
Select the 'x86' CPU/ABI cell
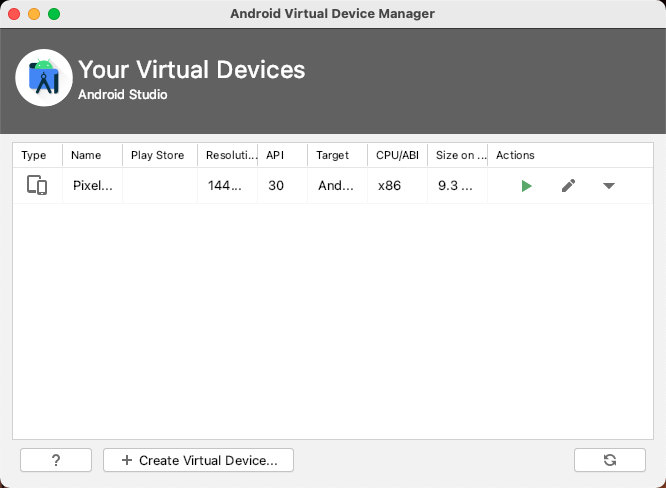click(x=397, y=186)
